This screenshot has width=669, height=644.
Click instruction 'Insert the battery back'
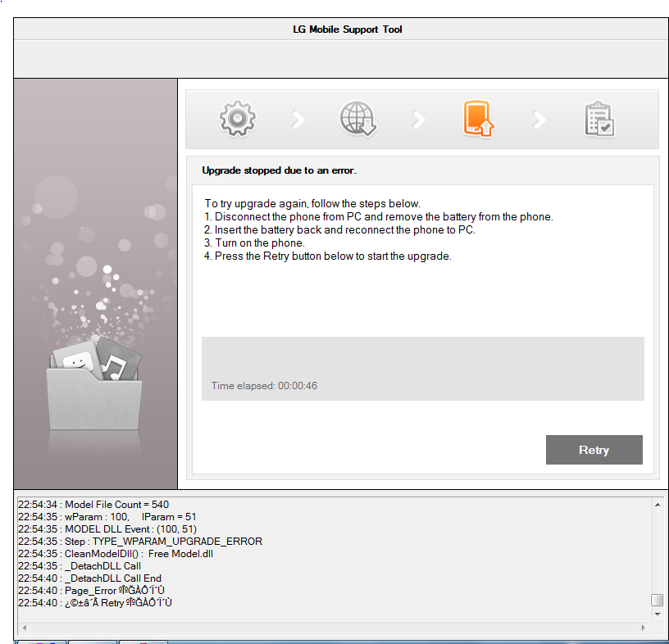339,230
